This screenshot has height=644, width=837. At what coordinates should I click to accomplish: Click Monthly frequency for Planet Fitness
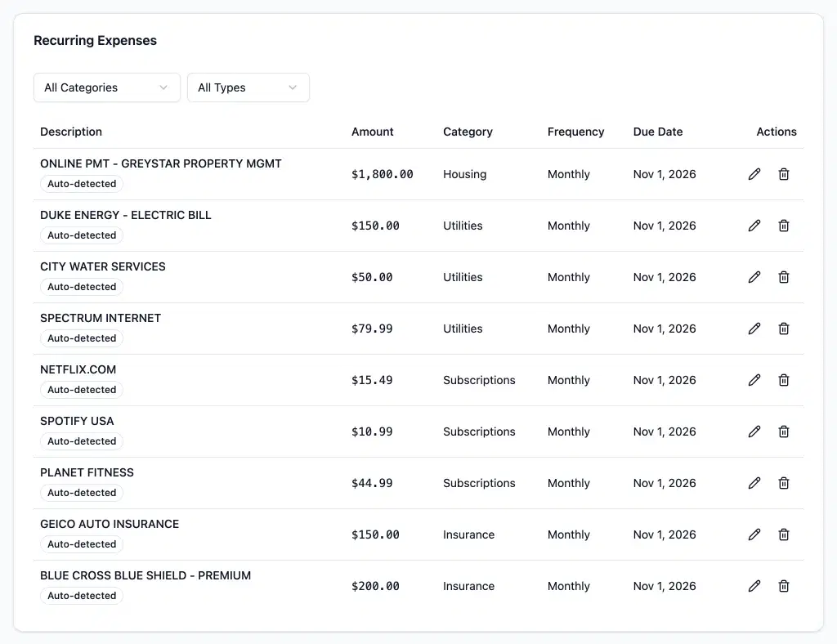point(569,483)
